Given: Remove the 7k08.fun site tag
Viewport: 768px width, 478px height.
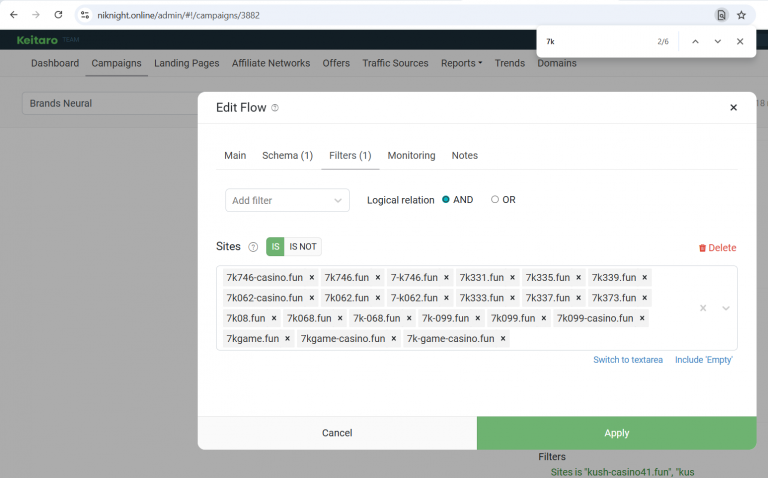Looking at the screenshot, I should pos(274,318).
